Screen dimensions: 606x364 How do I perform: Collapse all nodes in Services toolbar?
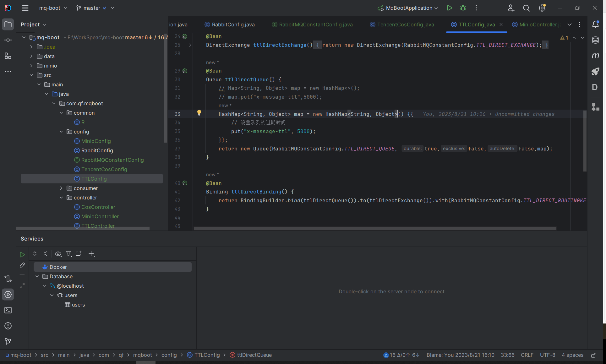click(45, 254)
